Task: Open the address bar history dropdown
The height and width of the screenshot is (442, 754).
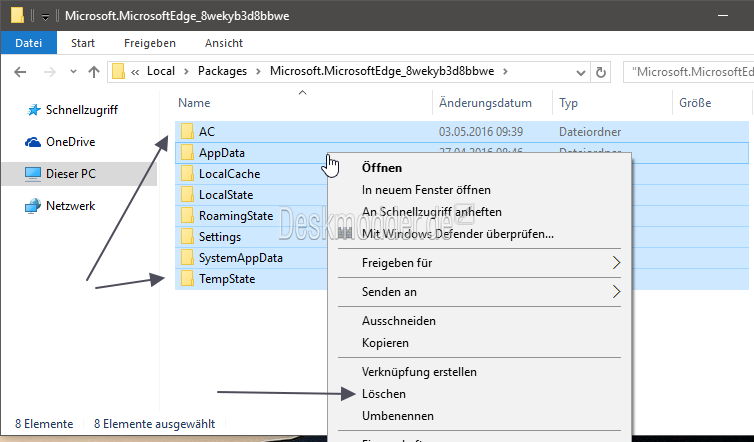Action: point(581,73)
